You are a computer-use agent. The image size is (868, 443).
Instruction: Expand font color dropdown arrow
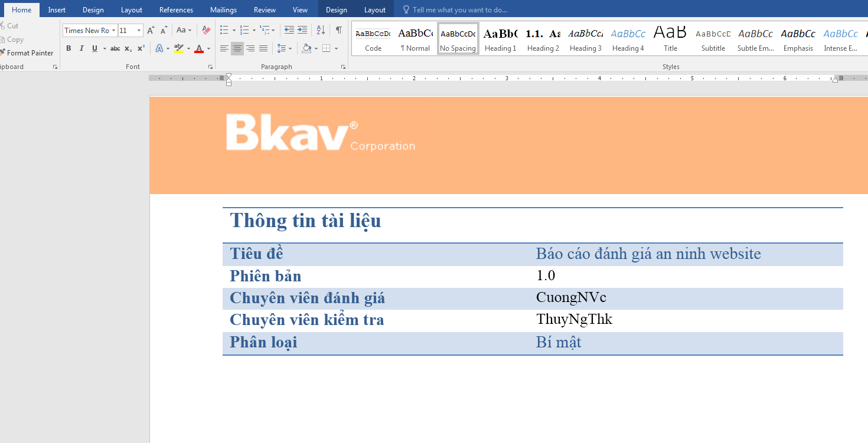(x=209, y=48)
